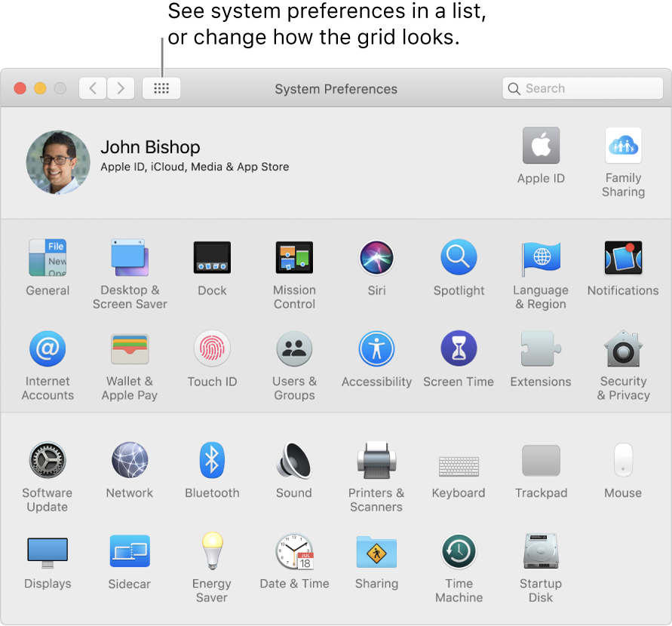Open Users & Groups settings
This screenshot has height=626, width=672.
click(294, 348)
